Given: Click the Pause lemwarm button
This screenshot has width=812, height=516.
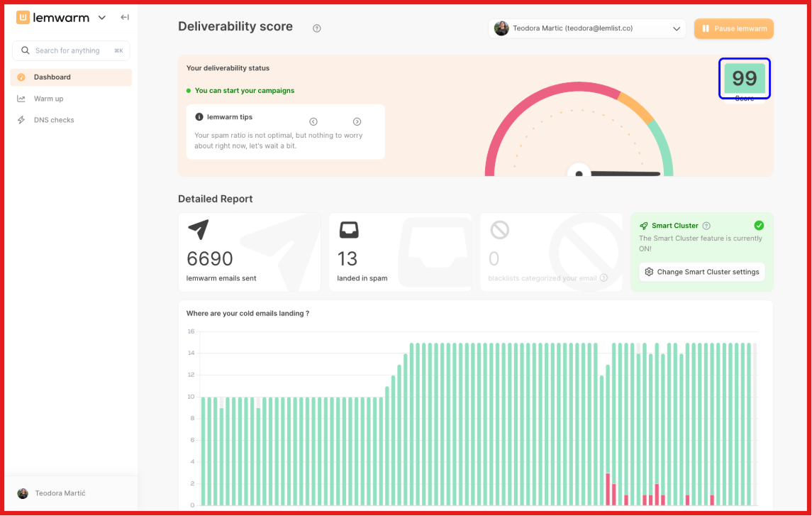Looking at the screenshot, I should [734, 28].
